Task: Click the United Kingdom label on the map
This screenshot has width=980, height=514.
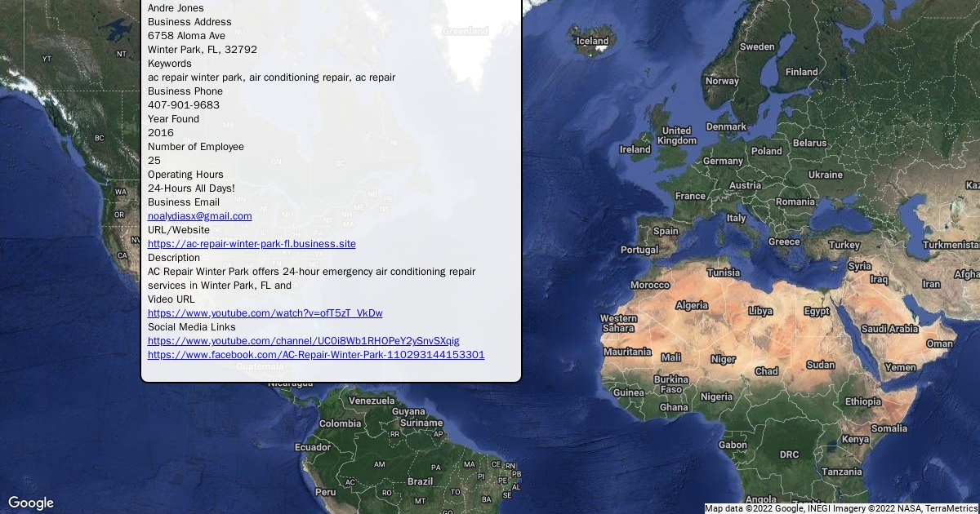Action: click(x=677, y=135)
